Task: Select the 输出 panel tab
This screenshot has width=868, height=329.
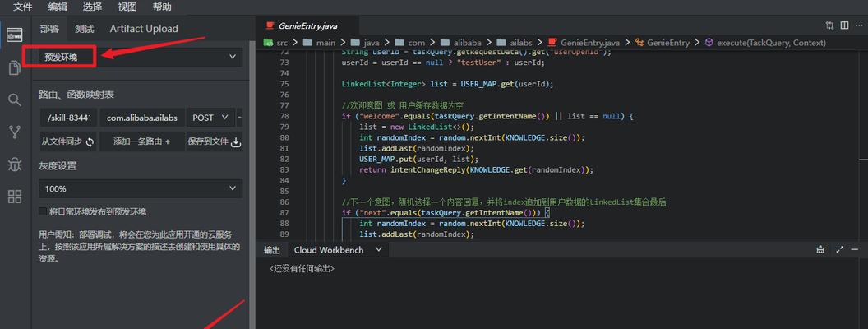Action: tap(272, 250)
